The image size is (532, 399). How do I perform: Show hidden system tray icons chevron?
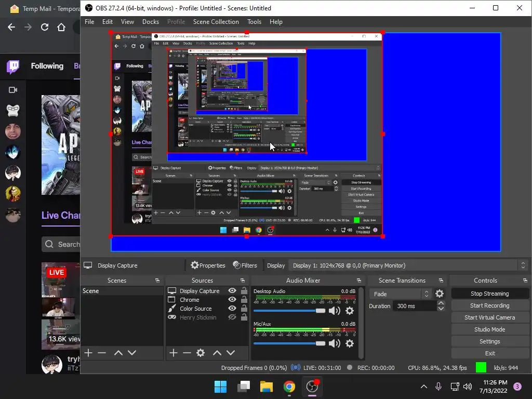pyautogui.click(x=424, y=387)
